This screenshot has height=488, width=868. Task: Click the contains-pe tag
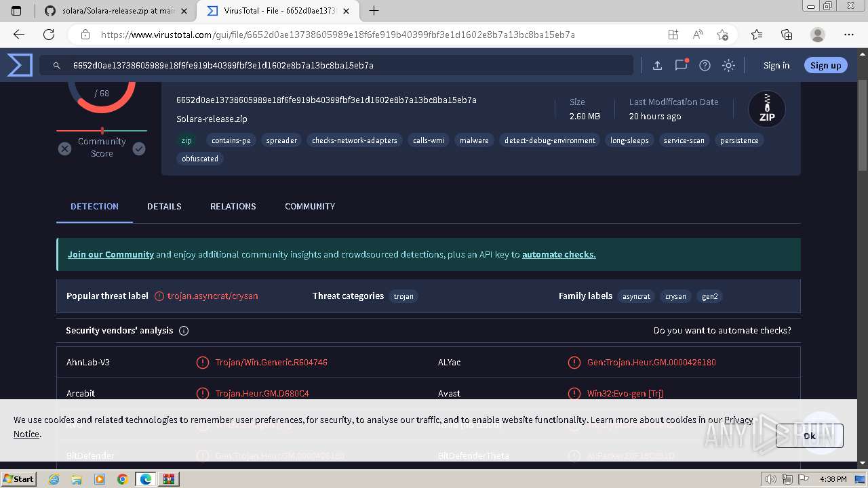click(231, 140)
